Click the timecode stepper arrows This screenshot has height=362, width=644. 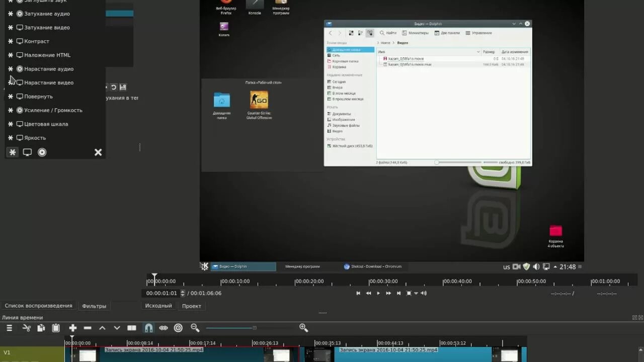coord(183,293)
